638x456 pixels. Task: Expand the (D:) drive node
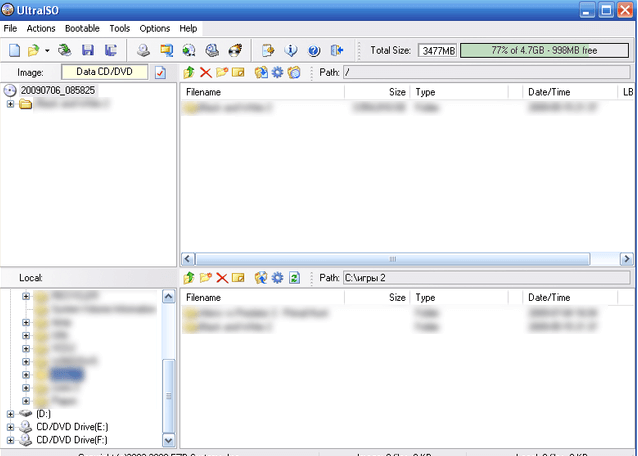pyautogui.click(x=11, y=414)
